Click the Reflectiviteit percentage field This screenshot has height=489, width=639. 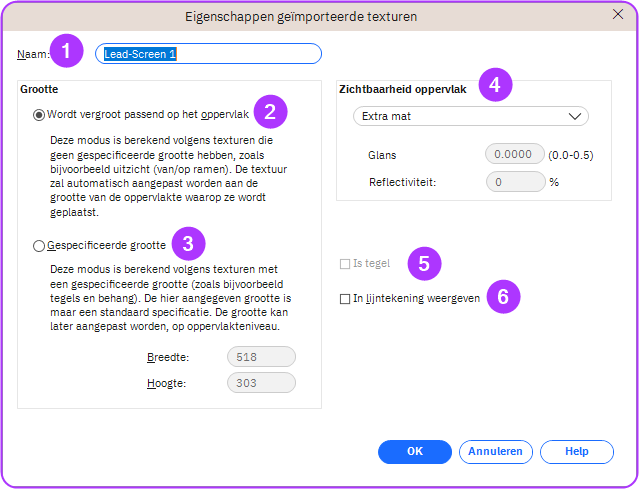point(515,182)
